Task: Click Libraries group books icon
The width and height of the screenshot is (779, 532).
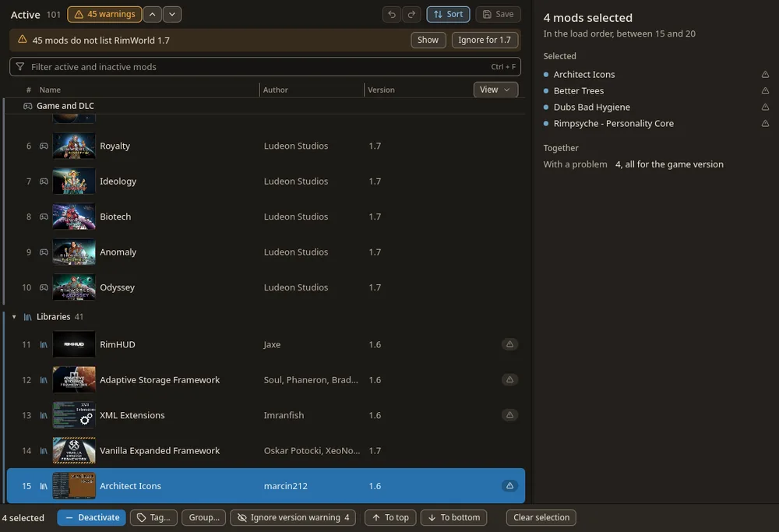Action: (x=28, y=317)
